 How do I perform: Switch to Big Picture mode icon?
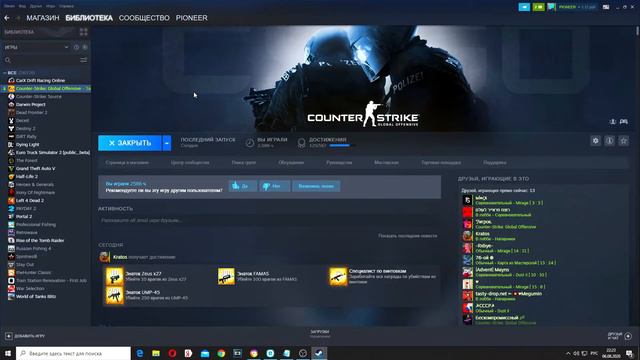[x=606, y=7]
